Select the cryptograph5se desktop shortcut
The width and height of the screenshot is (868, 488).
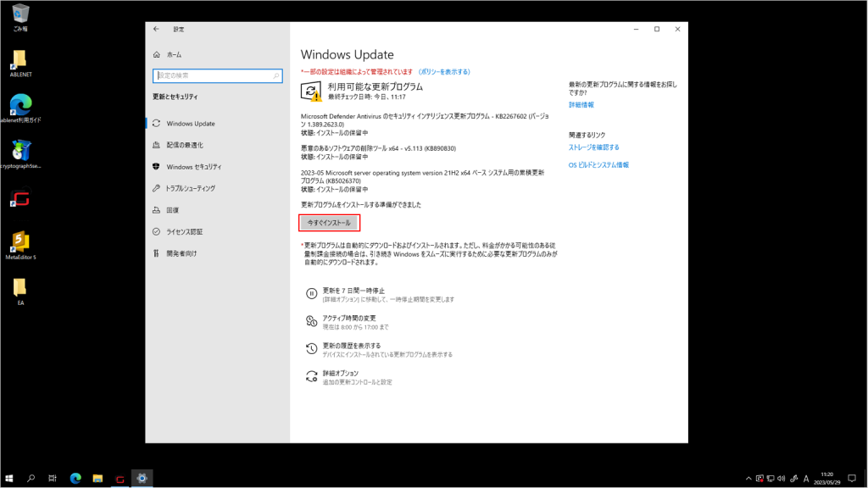[x=20, y=154]
